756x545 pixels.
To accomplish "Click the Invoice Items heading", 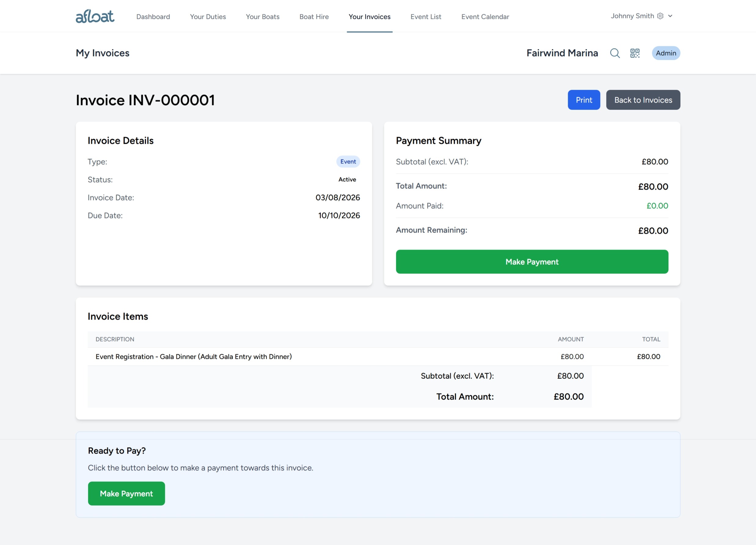I will (x=118, y=316).
